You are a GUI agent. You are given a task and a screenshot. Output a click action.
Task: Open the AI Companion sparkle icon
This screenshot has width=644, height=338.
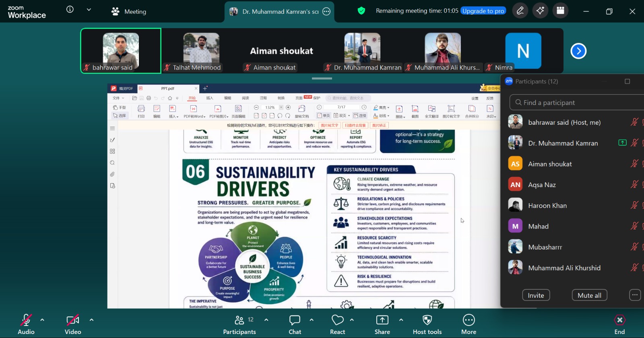(x=540, y=11)
